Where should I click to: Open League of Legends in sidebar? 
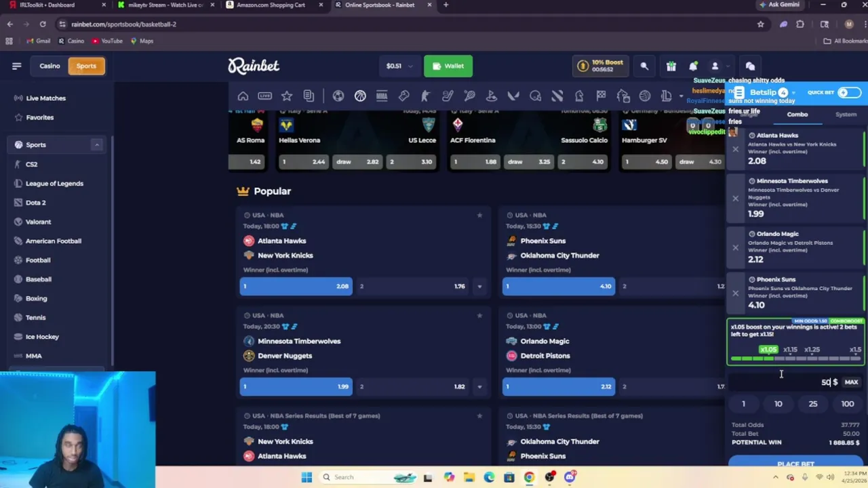click(x=54, y=184)
